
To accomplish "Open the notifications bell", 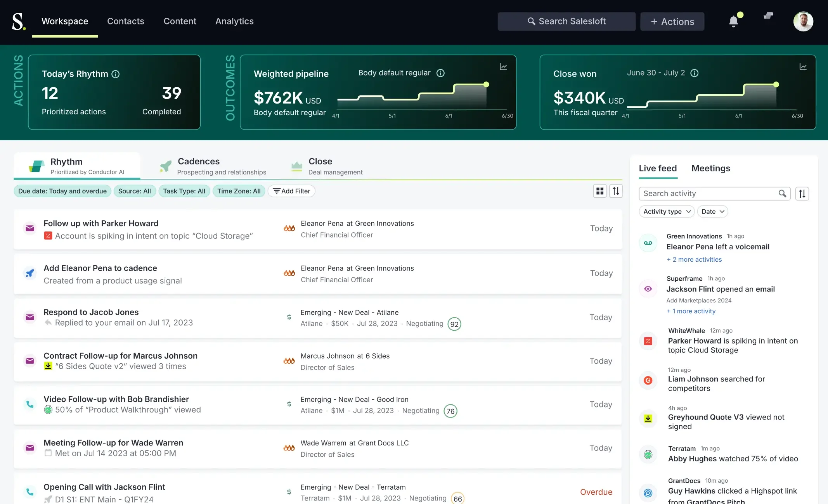I will (x=733, y=21).
